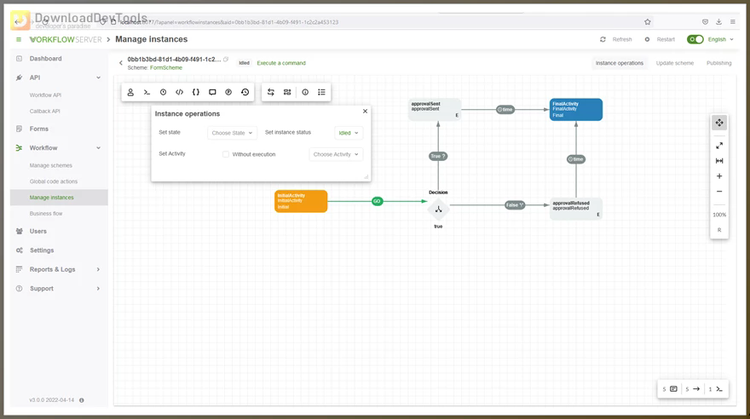
Task: Open the Code actions icon
Action: click(x=179, y=92)
